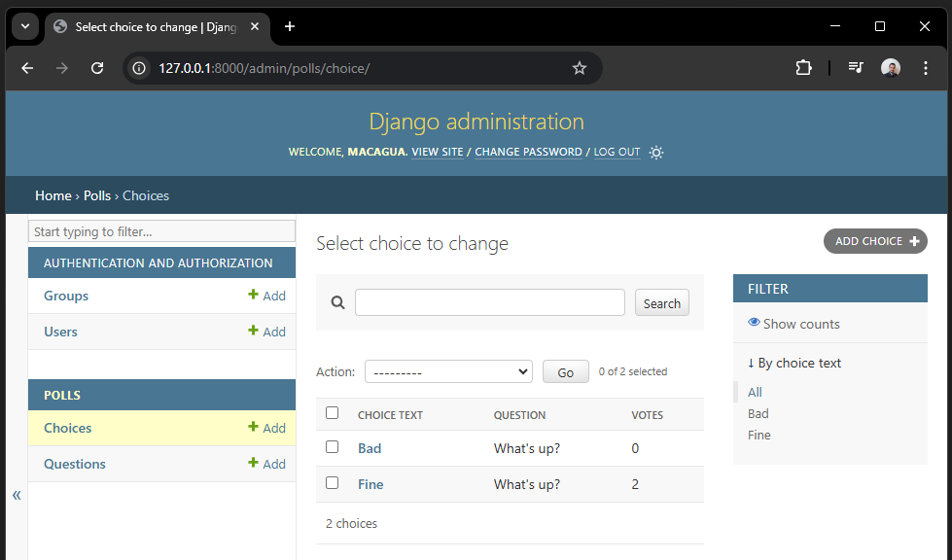Click the '2 choices' count text

(x=352, y=523)
